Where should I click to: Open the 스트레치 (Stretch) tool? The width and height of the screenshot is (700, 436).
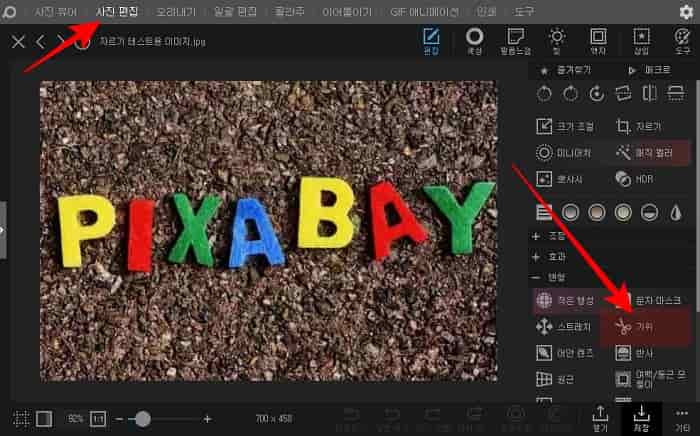coord(563,327)
